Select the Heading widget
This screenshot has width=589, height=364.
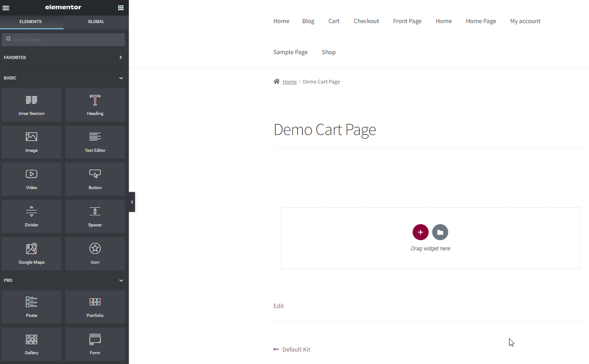95,105
